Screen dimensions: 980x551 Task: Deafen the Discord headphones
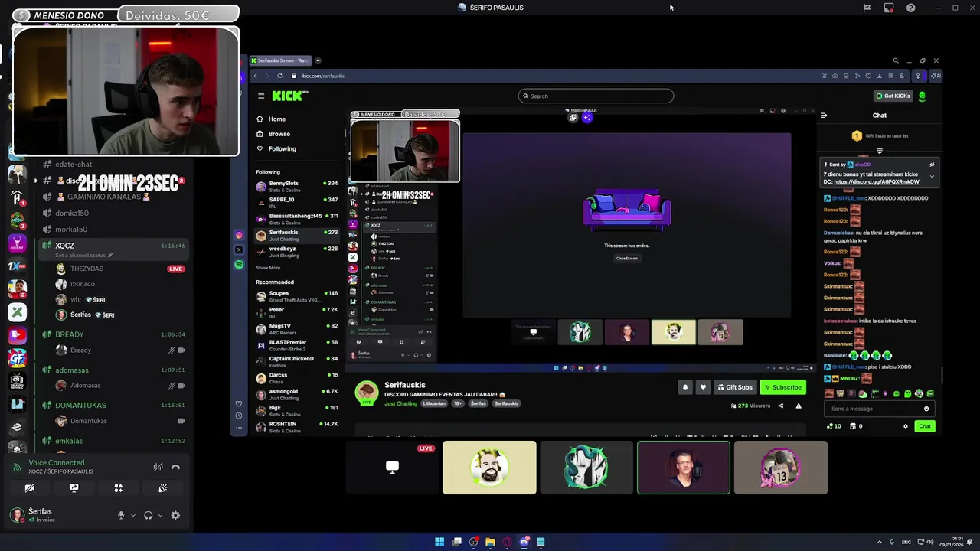(x=148, y=515)
